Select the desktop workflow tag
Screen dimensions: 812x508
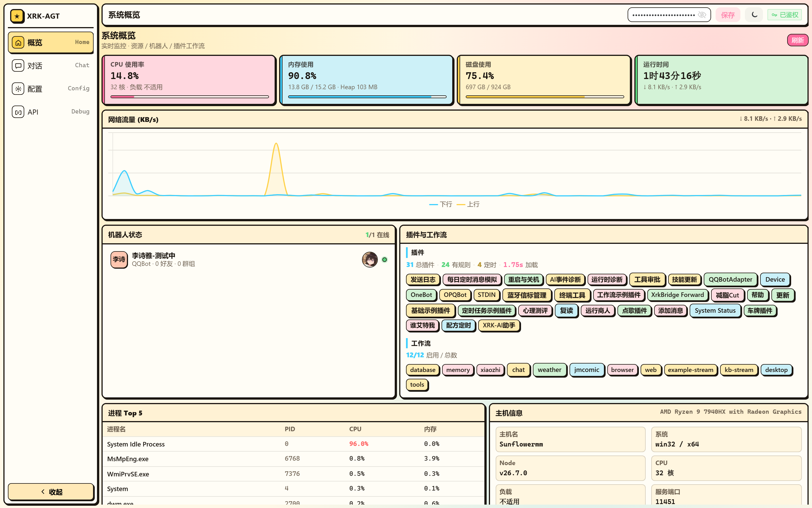776,370
